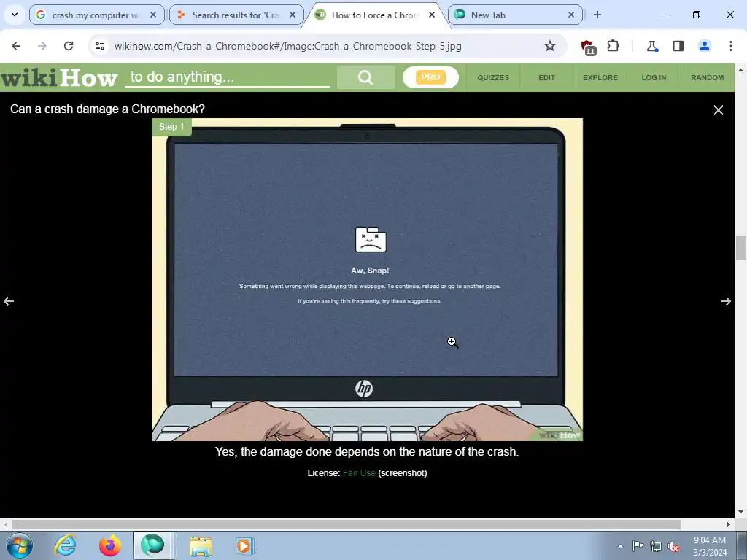Show hidden system tray icons
Image resolution: width=747 pixels, height=560 pixels.
point(620,546)
